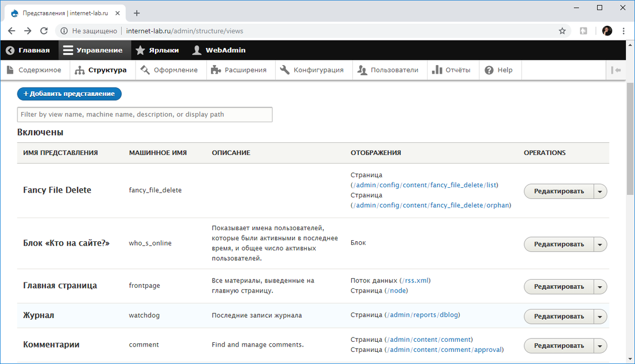Edit the Главная страница view
Screen dimensions: 635x364
point(559,287)
